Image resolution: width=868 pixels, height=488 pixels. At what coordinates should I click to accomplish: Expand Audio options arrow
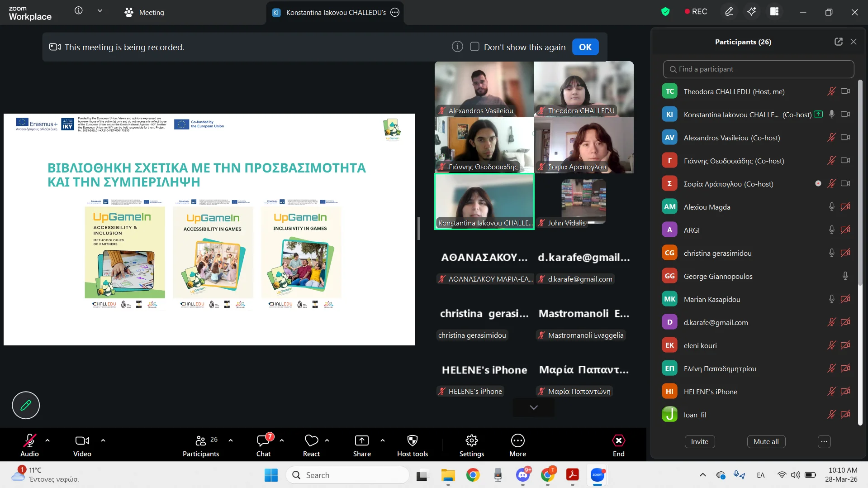(x=47, y=440)
